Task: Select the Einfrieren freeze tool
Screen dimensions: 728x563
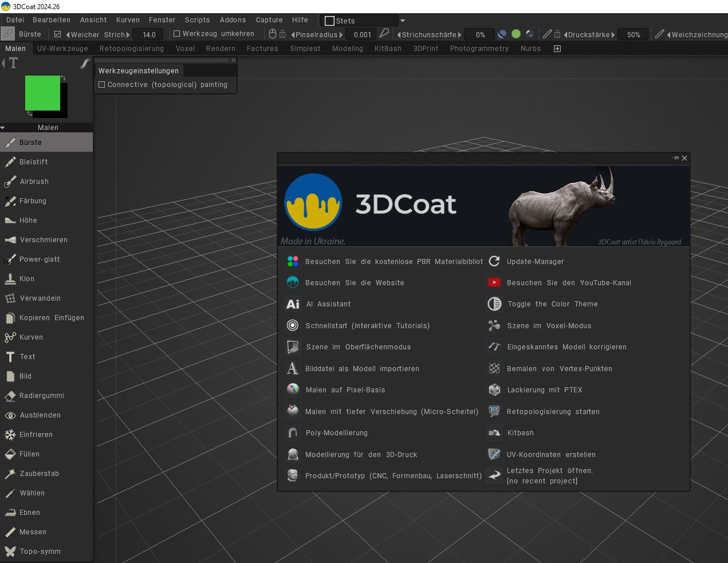Action: coord(46,435)
